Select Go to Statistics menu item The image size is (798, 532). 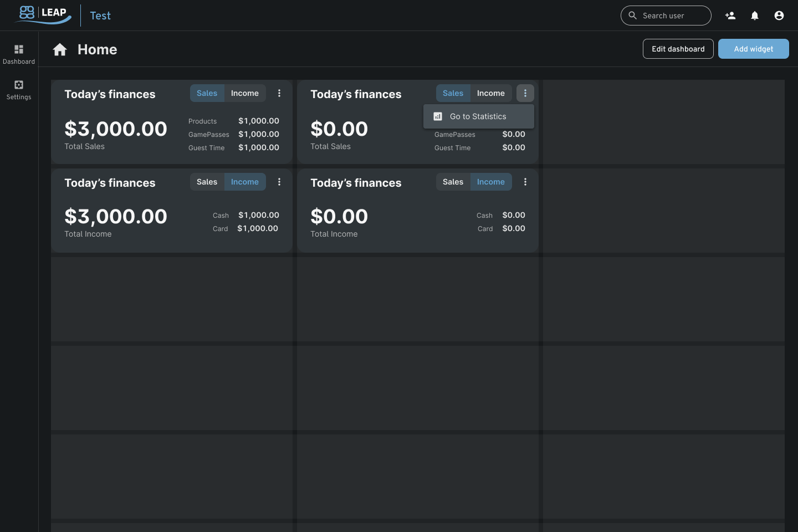point(478,116)
